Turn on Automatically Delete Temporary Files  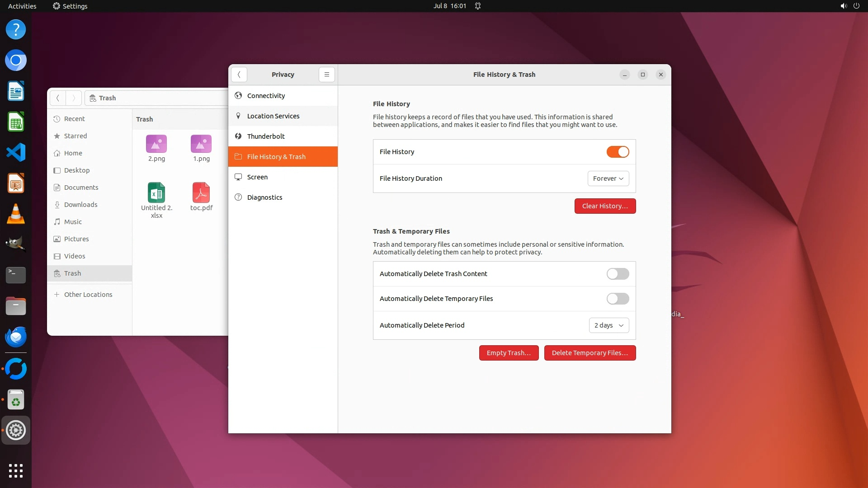(618, 299)
